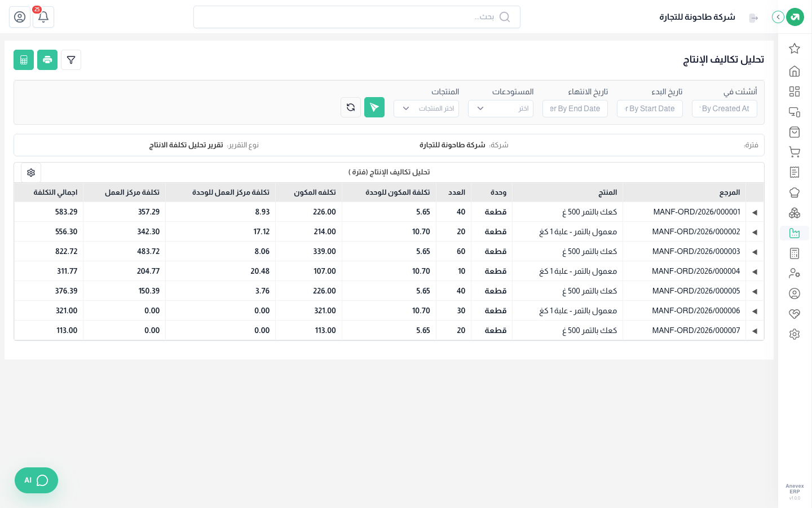This screenshot has height=508, width=812.
Task: Open the user profile avatar icon
Action: [x=20, y=17]
